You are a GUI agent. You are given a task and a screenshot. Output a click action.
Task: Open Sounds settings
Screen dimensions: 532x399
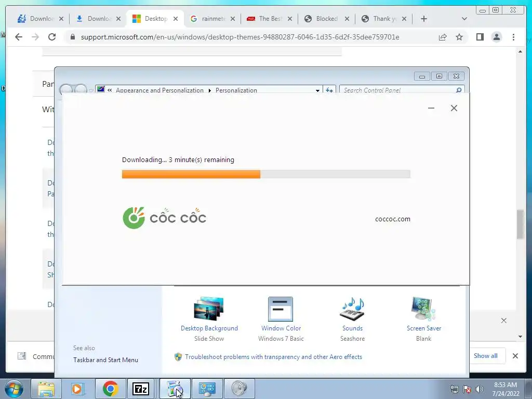pos(353,319)
